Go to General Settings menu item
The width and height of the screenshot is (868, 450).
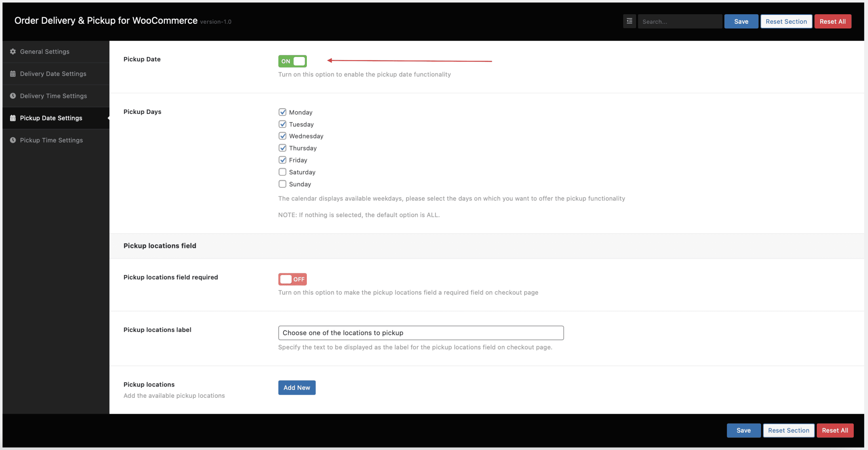point(44,52)
